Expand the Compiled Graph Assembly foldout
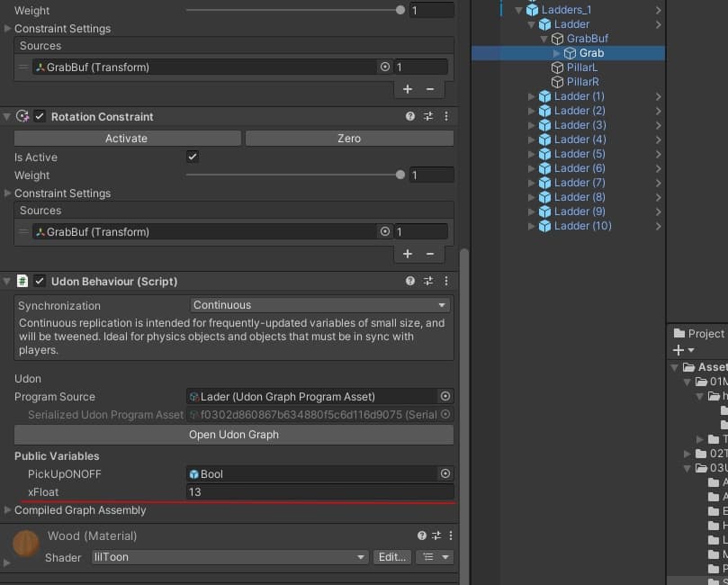 pyautogui.click(x=9, y=510)
